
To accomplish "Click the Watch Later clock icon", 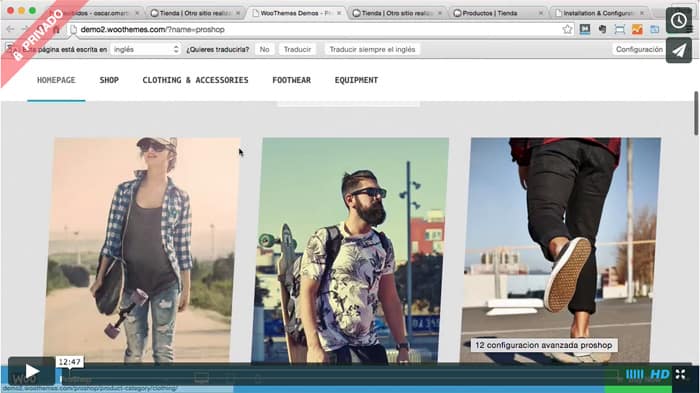I will (679, 20).
